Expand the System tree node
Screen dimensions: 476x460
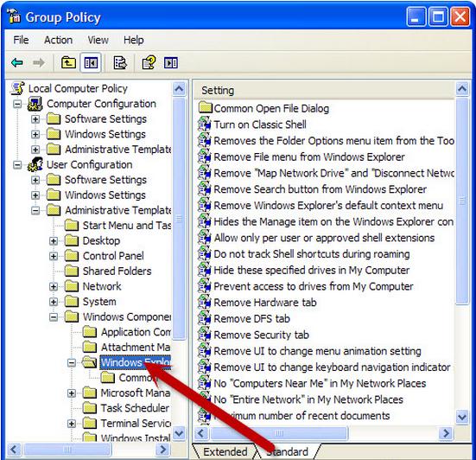(x=54, y=302)
